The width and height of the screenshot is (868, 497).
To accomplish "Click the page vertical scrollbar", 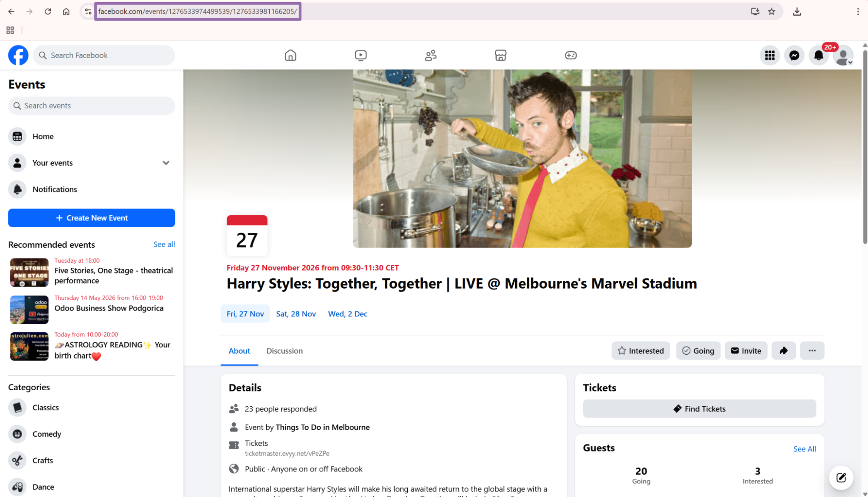I will (865, 148).
